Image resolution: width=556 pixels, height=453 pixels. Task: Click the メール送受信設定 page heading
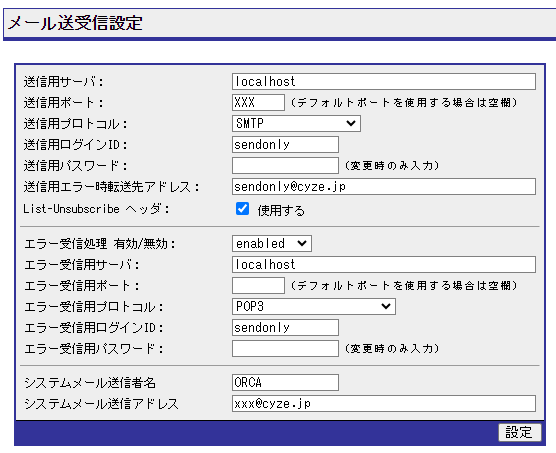click(75, 23)
